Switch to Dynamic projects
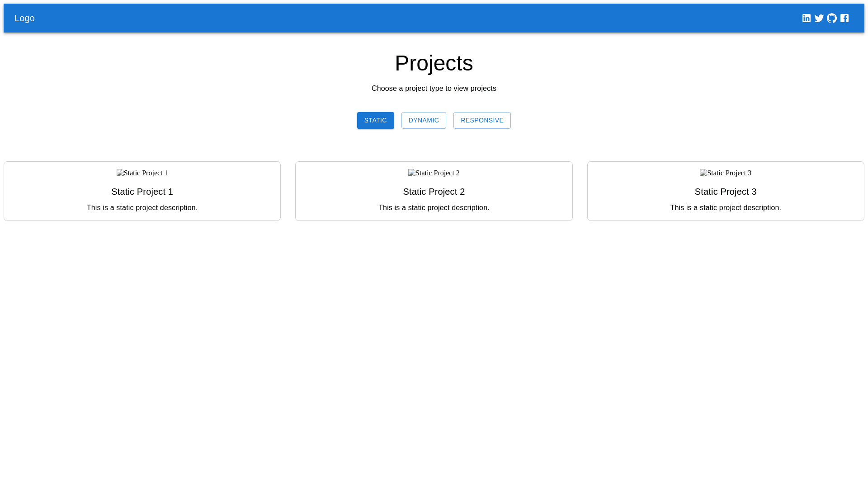 [x=423, y=120]
